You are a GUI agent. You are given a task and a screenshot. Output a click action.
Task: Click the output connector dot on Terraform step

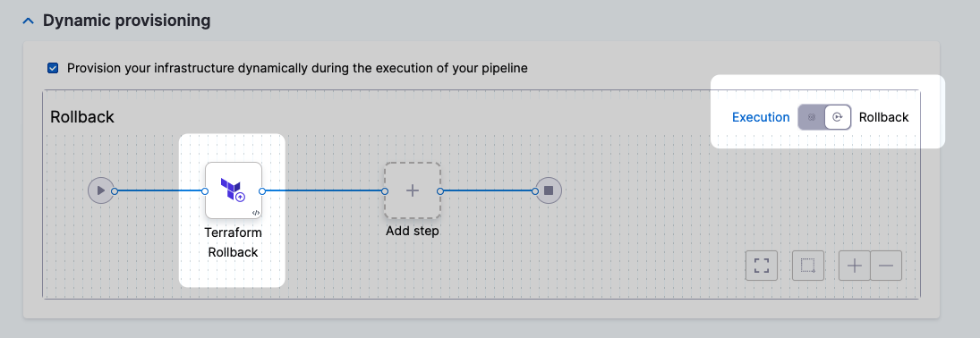pyautogui.click(x=262, y=191)
